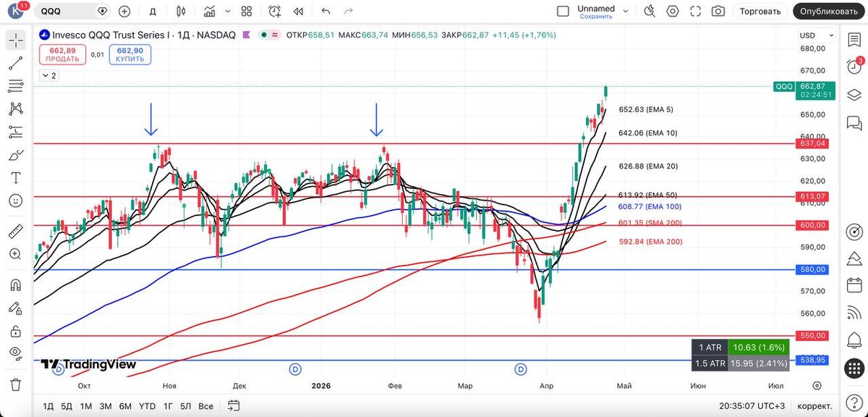Click the Сохранить link under Unnamed

point(596,16)
